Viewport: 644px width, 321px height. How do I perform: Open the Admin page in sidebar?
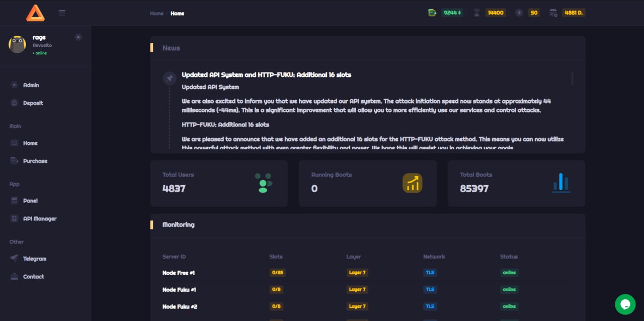[31, 85]
